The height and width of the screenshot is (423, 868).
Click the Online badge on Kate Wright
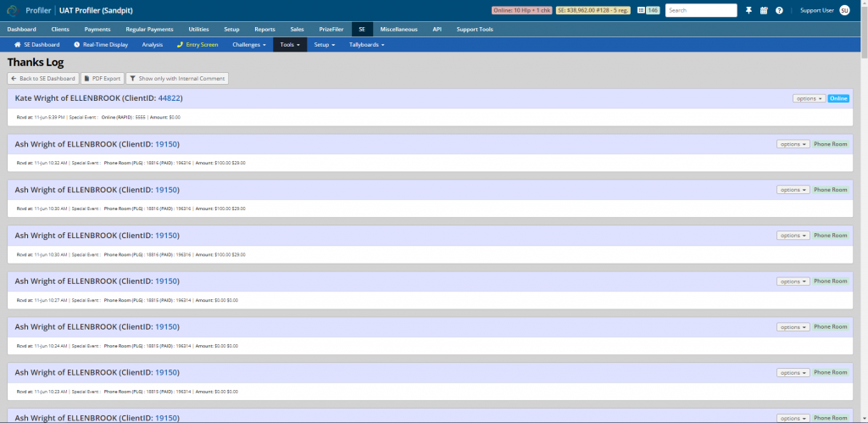click(838, 98)
